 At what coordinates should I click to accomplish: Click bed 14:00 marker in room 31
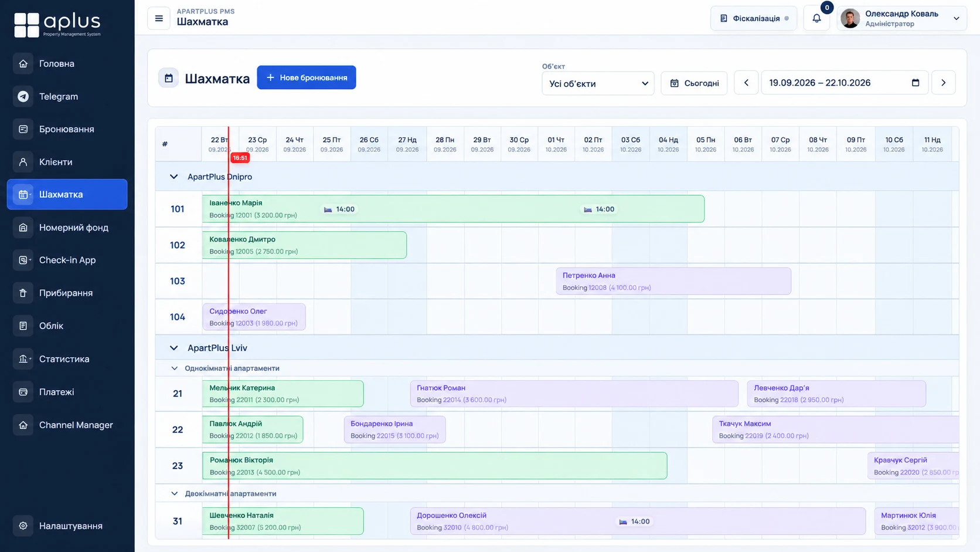[x=634, y=521]
